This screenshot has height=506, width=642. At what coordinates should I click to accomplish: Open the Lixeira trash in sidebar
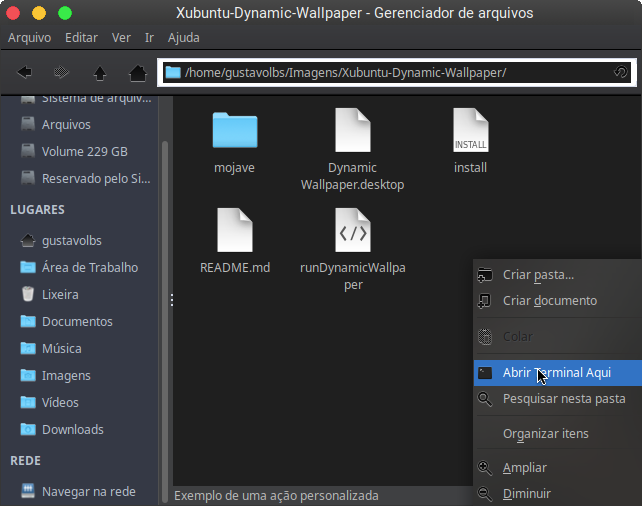click(80, 295)
